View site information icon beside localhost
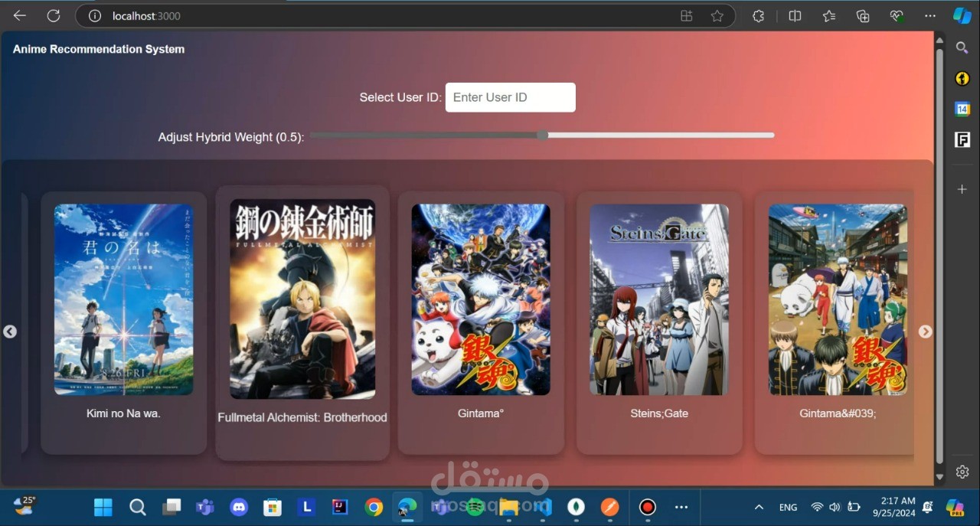 click(x=94, y=15)
